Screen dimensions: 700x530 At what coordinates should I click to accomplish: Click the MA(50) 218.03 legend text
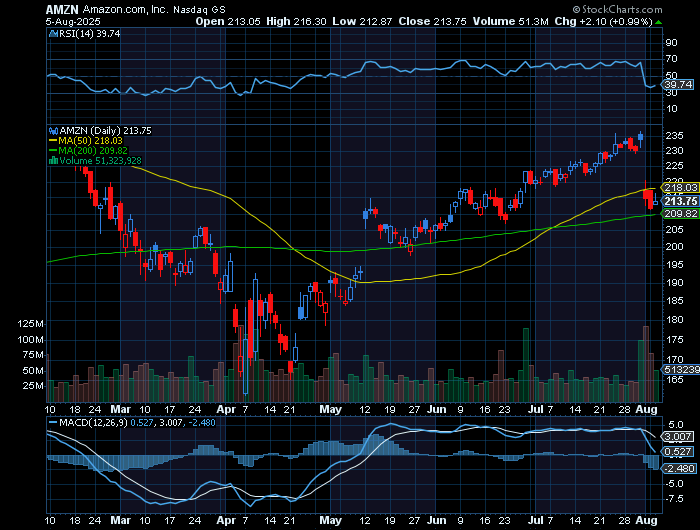click(x=91, y=141)
